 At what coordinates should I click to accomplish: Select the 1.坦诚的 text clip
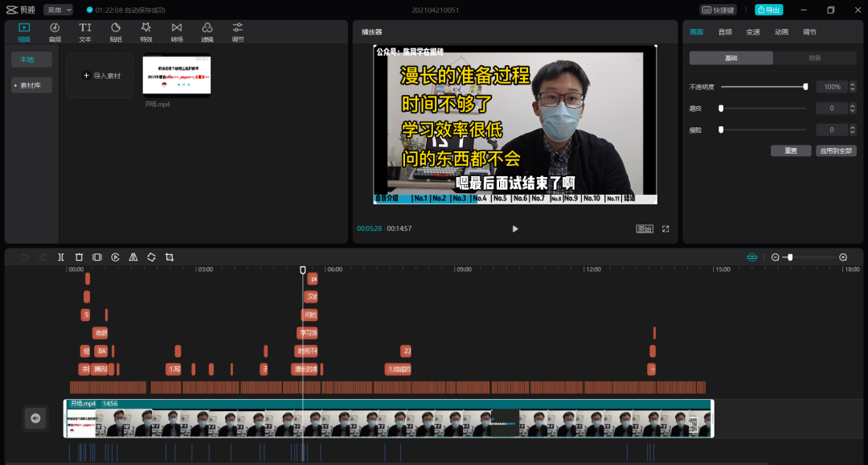399,369
